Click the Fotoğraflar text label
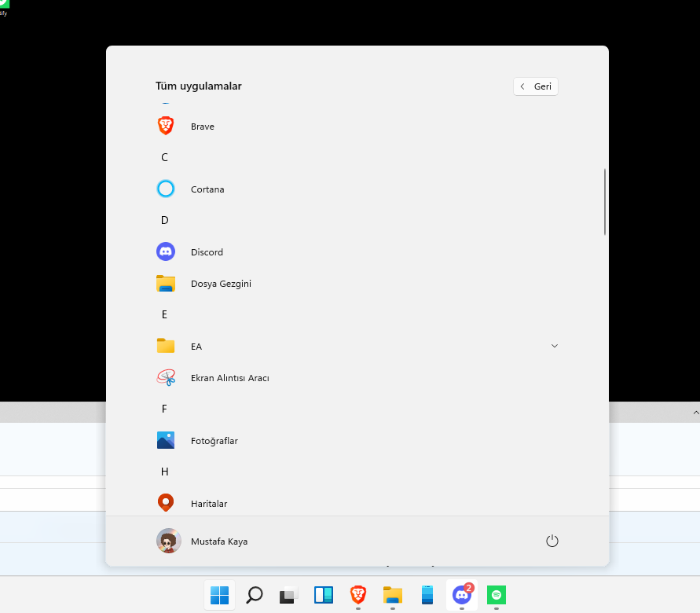This screenshot has width=700, height=613. point(214,441)
